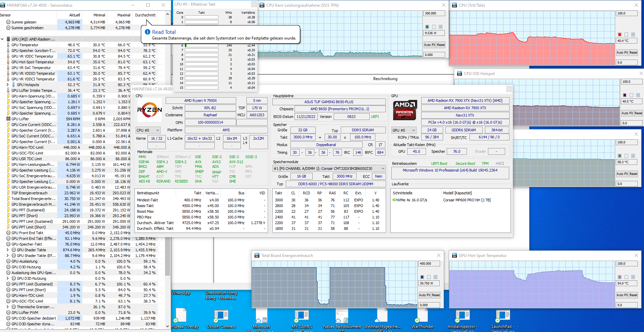Click the GPU Lüfter fan sensor icon
The width and height of the screenshot is (644, 332).
[8, 119]
